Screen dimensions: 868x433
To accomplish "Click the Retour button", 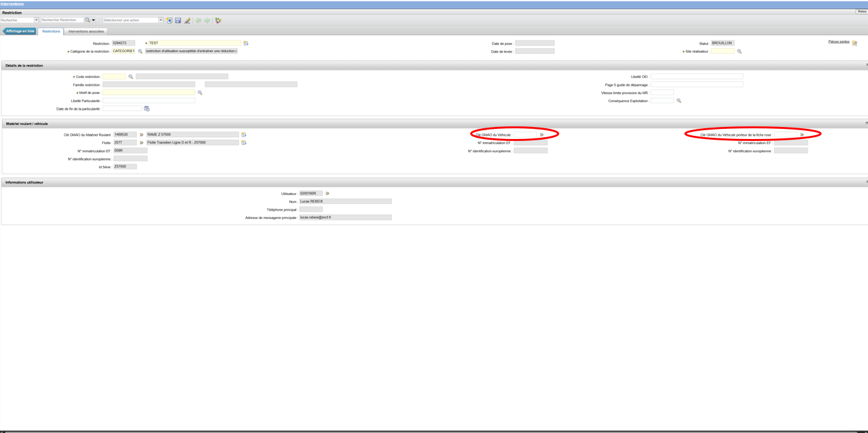I will (862, 11).
